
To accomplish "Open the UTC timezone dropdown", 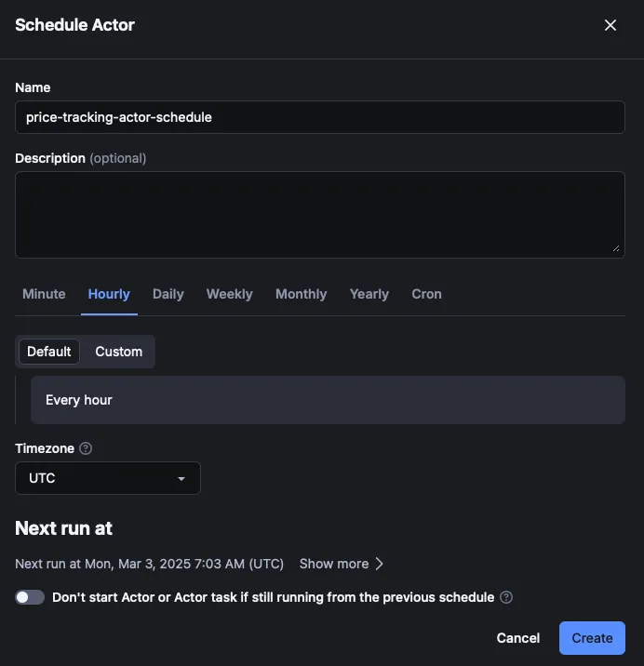I will 108,478.
